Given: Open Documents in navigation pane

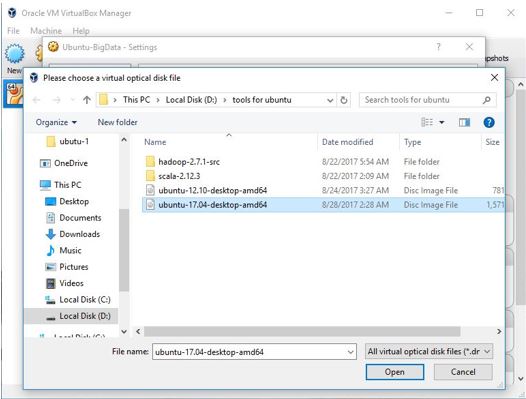Looking at the screenshot, I should 73,217.
